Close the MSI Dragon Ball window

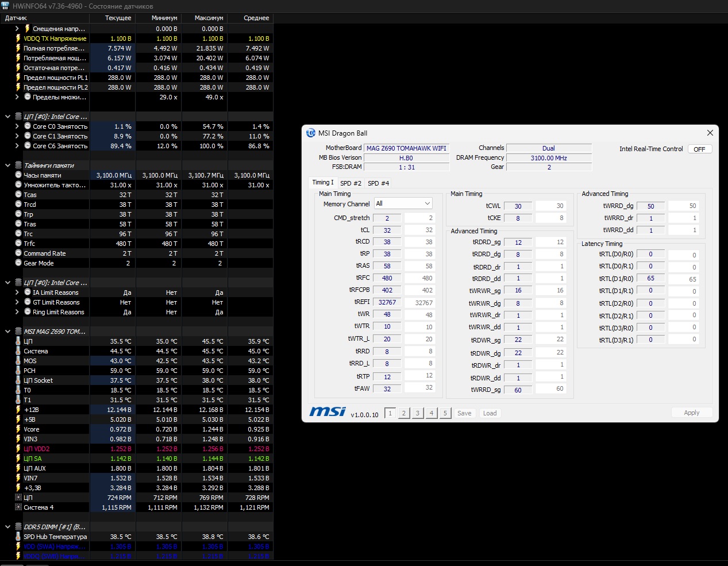click(x=710, y=133)
